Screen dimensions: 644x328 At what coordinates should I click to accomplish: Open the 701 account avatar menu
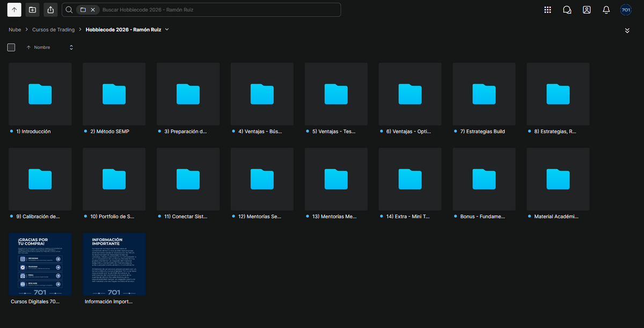click(x=626, y=10)
